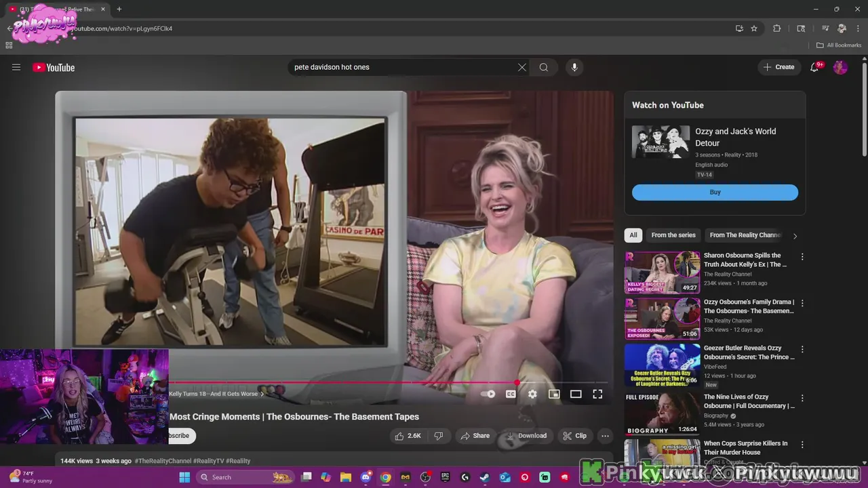The image size is (868, 488).
Task: Open chapter 'Kelly Turns 18—And It Gets Worse'
Action: click(216, 394)
